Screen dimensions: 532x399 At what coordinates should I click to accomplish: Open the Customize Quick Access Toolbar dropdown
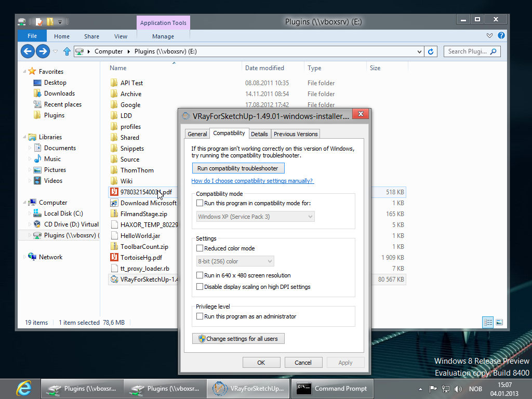point(60,22)
